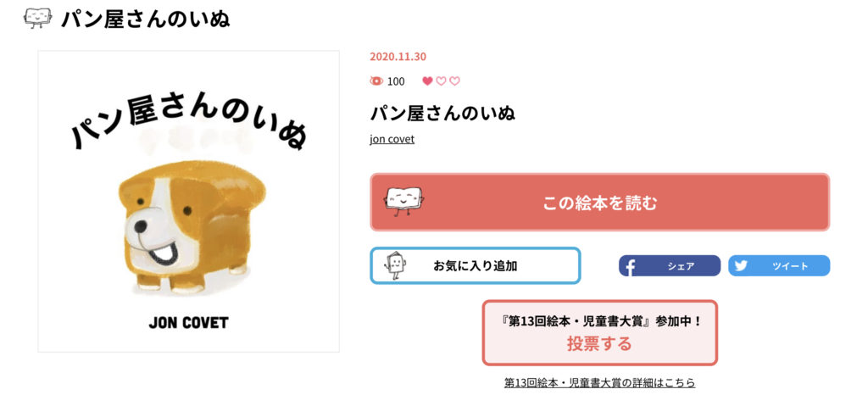Click the Twitter bird icon

tap(741, 266)
